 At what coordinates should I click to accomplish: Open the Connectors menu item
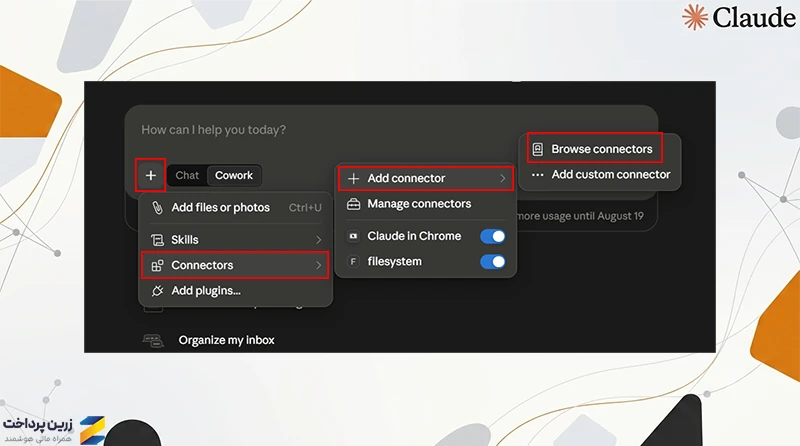click(235, 265)
